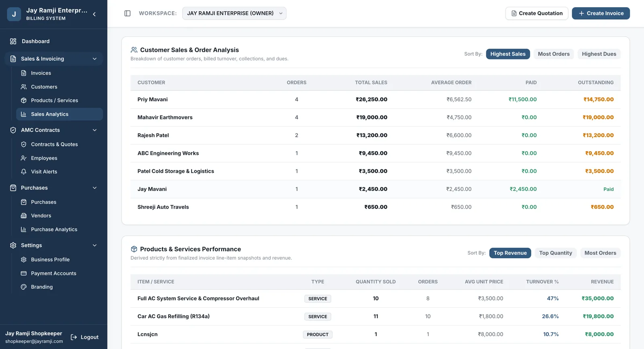Screen dimensions: 644x349
Task: Click the Visit Alerts bell icon
Action: 24,172
